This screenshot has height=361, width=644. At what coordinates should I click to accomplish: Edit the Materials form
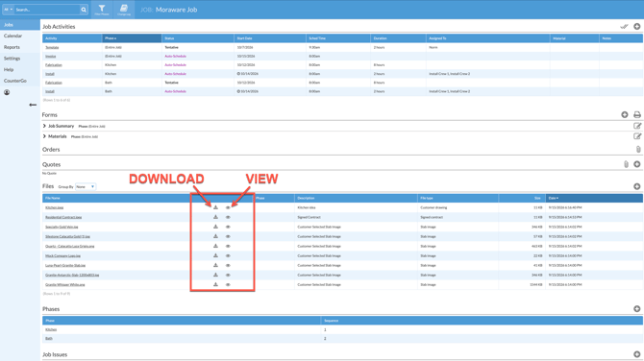click(x=637, y=136)
